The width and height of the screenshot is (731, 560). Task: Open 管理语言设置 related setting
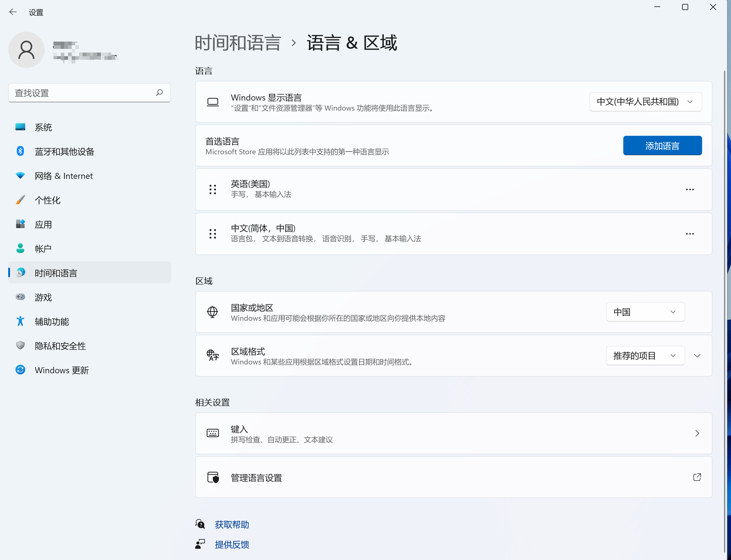tap(454, 478)
